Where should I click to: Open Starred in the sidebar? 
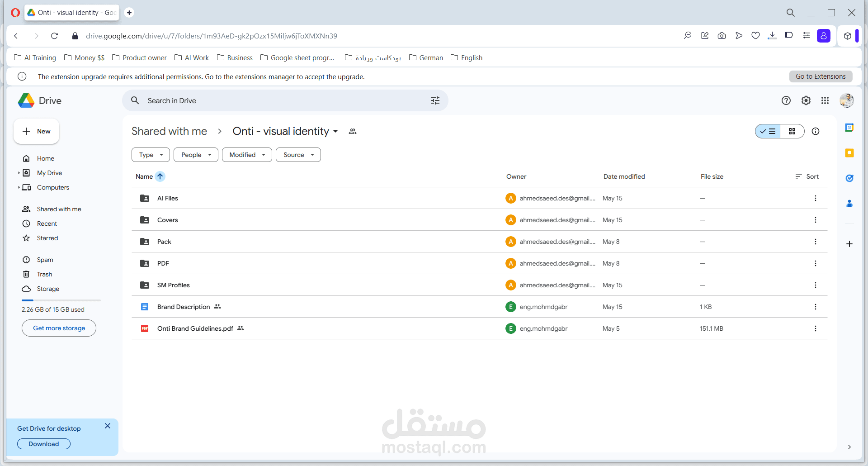tap(47, 238)
